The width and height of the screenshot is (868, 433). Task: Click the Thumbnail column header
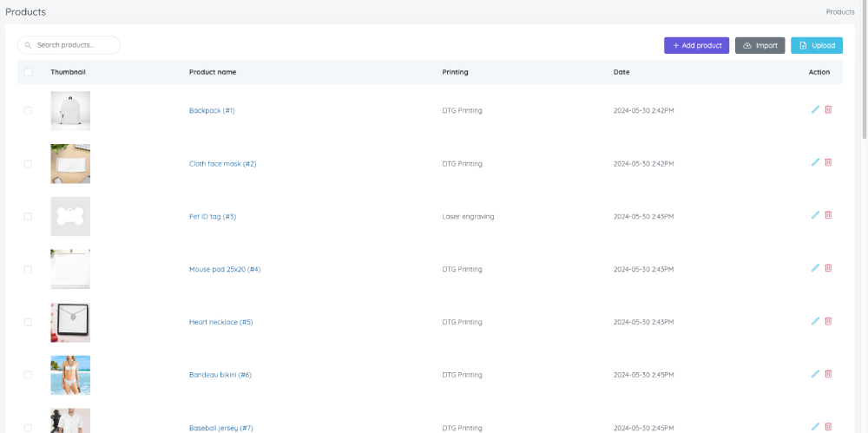coord(68,72)
